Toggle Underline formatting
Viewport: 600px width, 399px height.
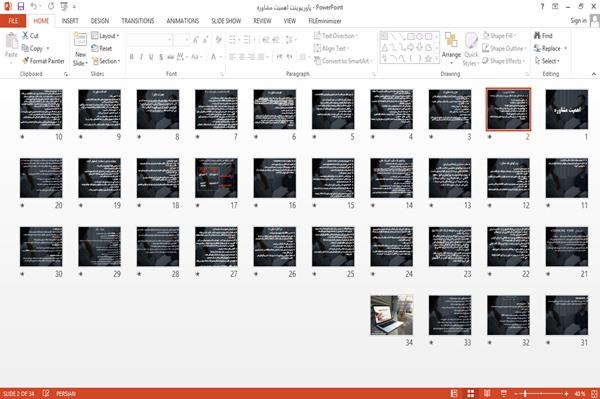151,57
